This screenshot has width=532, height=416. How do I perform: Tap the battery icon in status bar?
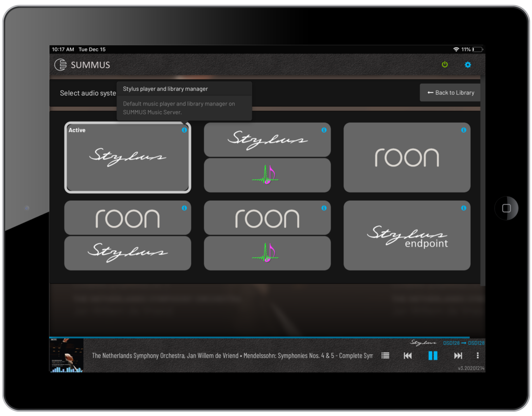point(477,49)
